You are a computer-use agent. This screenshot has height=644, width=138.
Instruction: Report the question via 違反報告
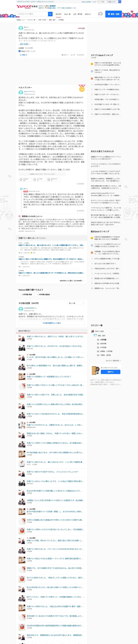80,55
